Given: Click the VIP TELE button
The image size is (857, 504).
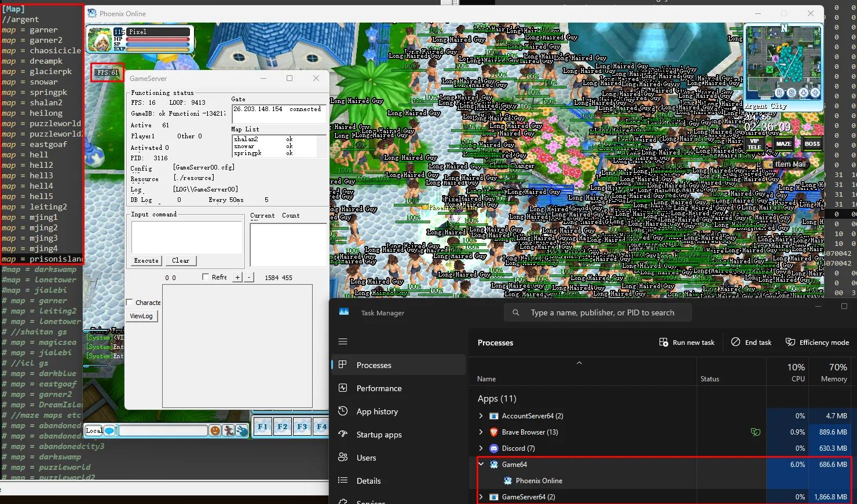Looking at the screenshot, I should 754,144.
